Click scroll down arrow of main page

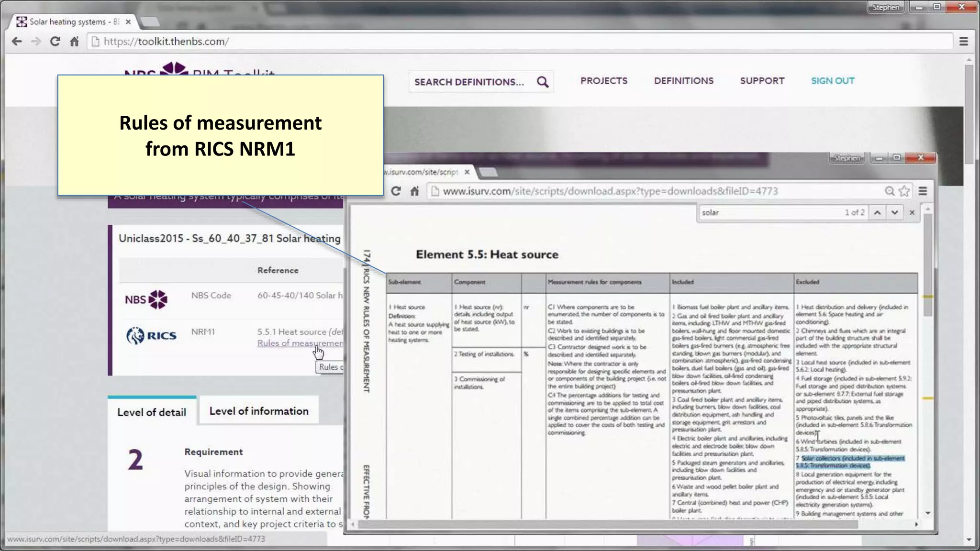pos(969,540)
